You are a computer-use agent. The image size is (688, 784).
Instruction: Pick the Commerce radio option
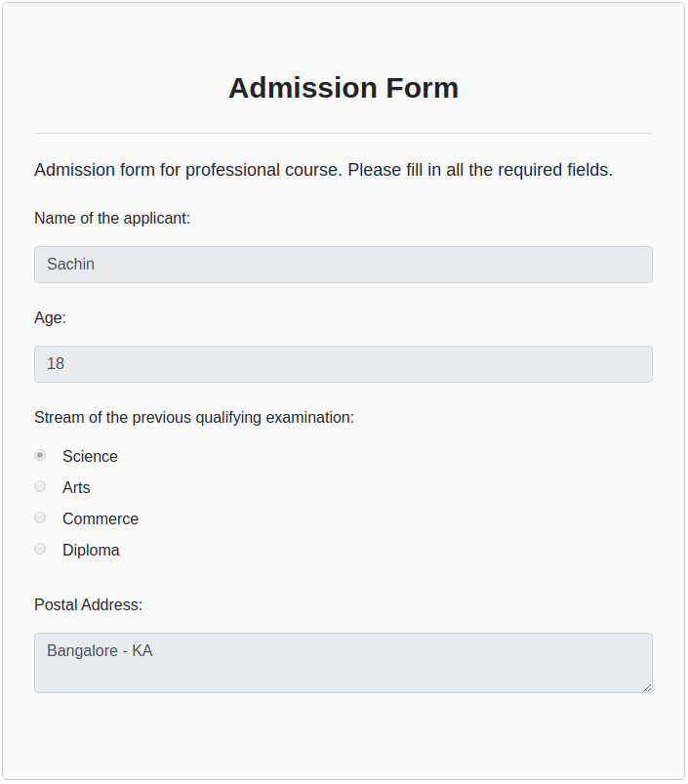coord(40,517)
